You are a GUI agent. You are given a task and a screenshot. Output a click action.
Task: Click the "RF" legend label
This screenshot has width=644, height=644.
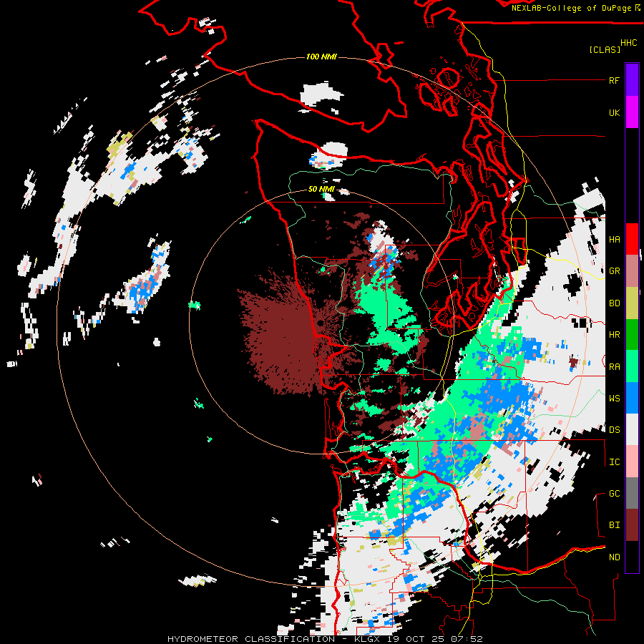[x=614, y=80]
